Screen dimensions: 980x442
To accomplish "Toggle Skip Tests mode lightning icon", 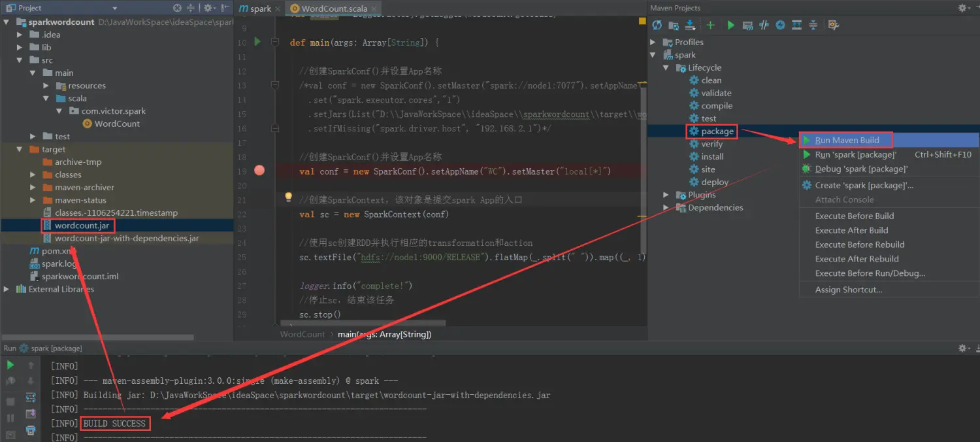I will pos(780,25).
